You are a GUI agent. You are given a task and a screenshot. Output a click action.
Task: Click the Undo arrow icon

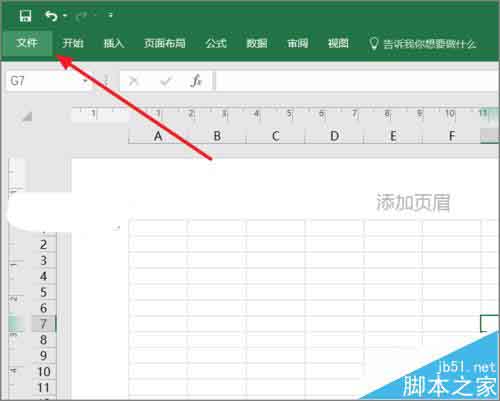(x=51, y=16)
